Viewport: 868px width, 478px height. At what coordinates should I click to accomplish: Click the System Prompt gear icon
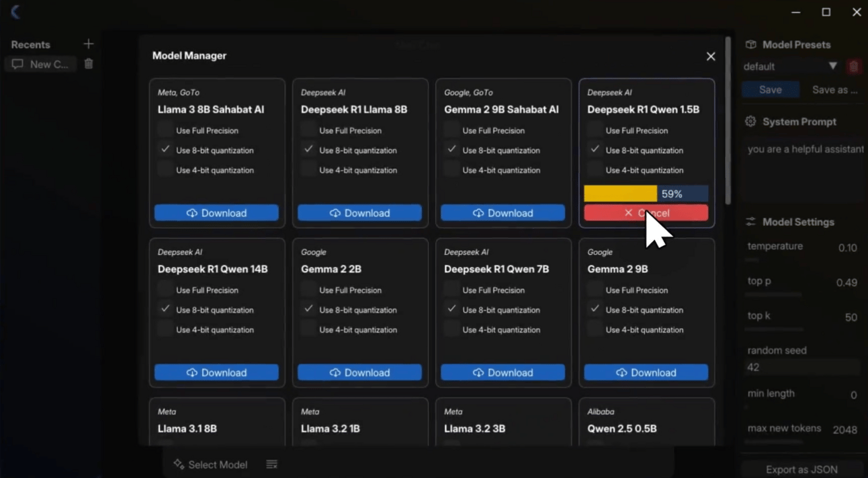pos(750,122)
